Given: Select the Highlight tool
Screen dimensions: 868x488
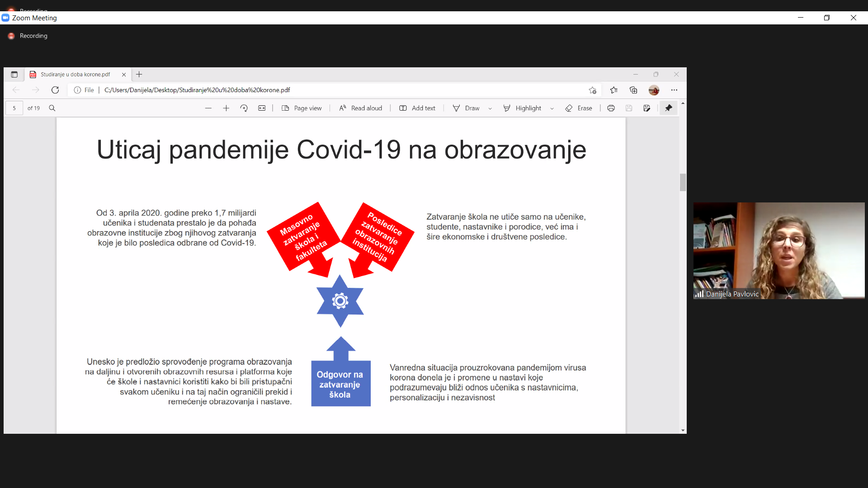Looking at the screenshot, I should point(522,108).
